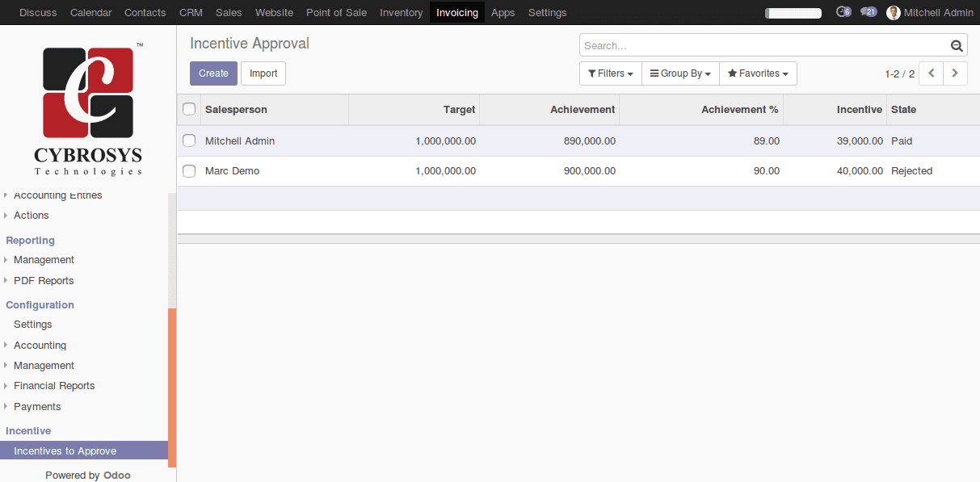Open the Apps menu
980x482 pixels.
click(x=503, y=12)
